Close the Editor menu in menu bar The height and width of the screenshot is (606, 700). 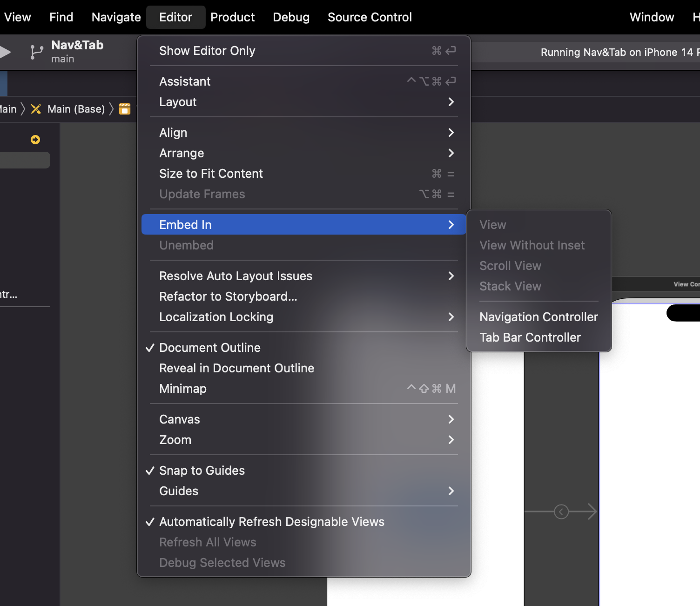coord(175,17)
